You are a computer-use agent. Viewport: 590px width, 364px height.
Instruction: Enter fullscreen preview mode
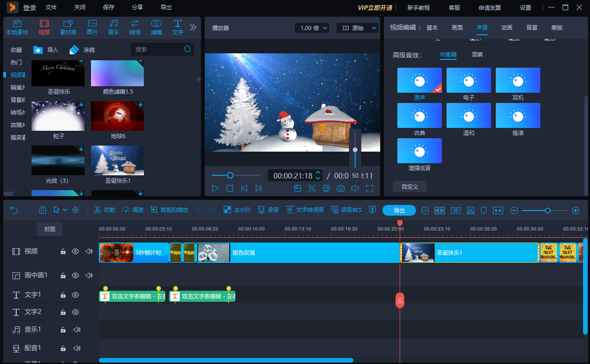point(369,188)
